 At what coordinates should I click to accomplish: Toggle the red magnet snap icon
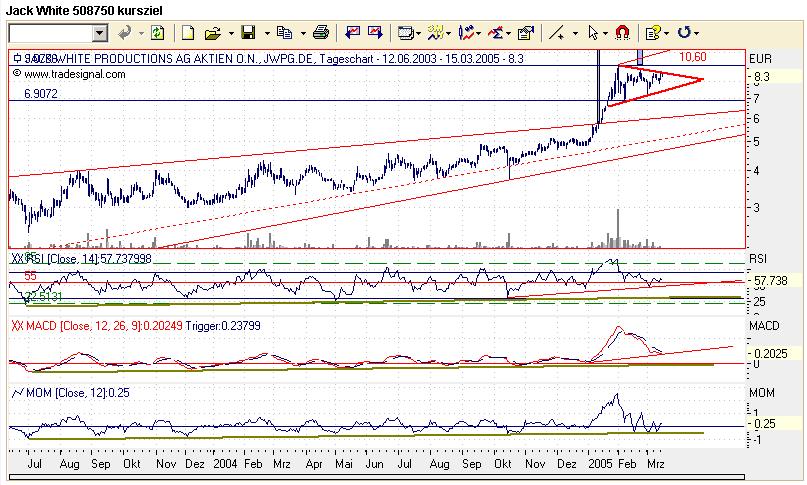[x=623, y=33]
